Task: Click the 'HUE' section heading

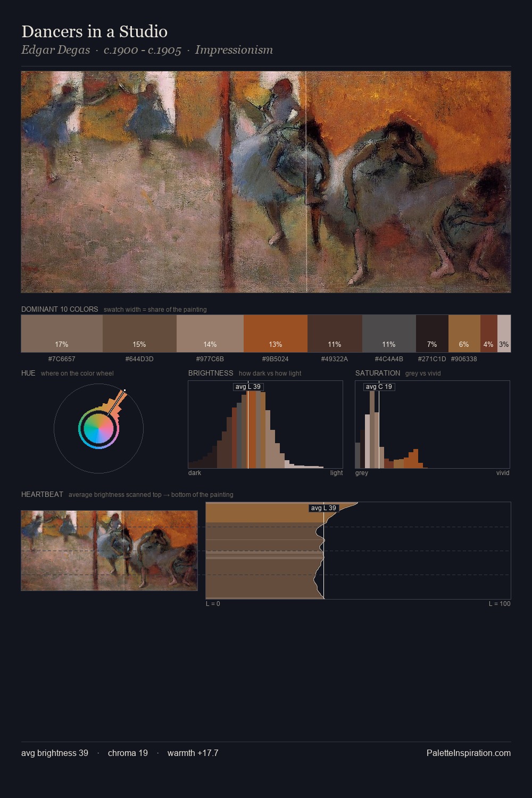Action: coord(28,373)
